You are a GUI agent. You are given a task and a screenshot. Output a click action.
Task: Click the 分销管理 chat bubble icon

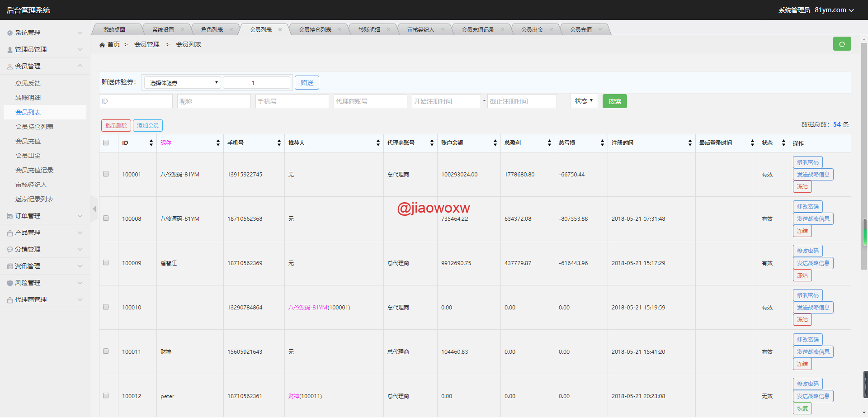coord(10,250)
